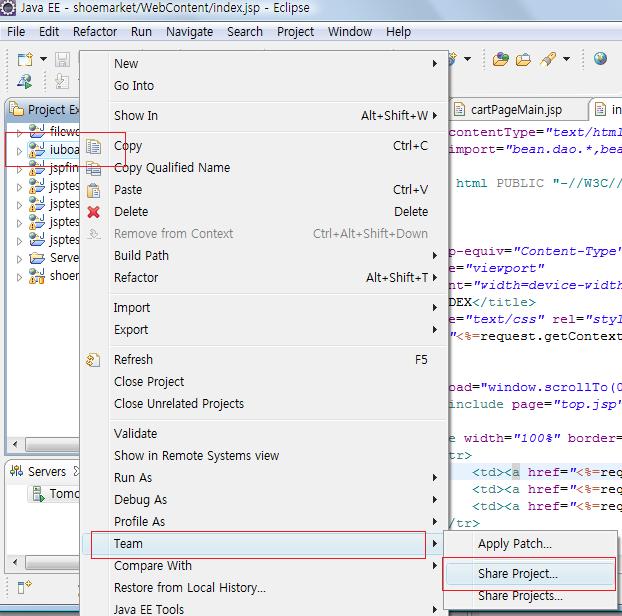
Task: Open the Help menu
Action: [x=398, y=32]
